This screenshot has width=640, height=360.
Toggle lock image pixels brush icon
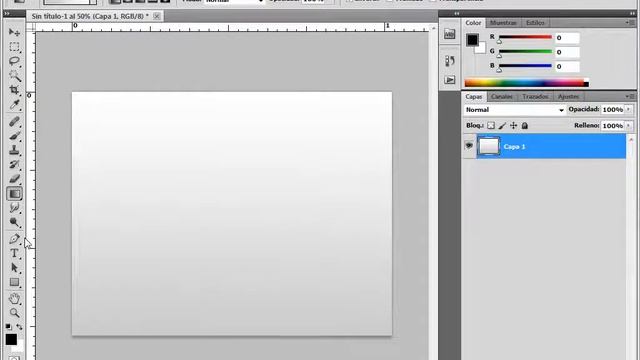502,126
